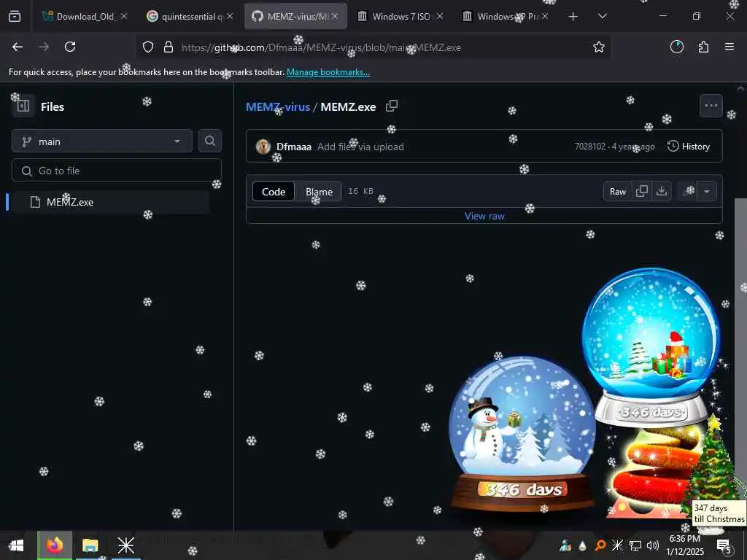Click Firefox in the taskbar
The image size is (747, 560).
coord(55,545)
